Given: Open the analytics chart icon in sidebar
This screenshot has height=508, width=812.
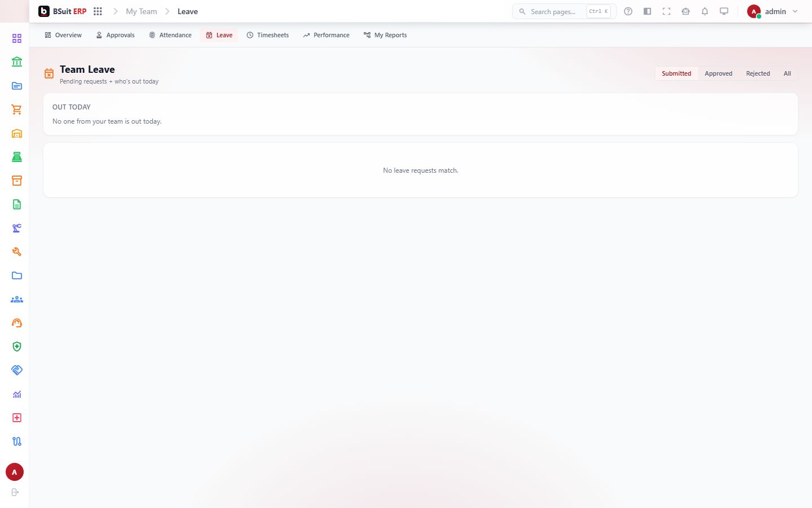Looking at the screenshot, I should point(17,394).
